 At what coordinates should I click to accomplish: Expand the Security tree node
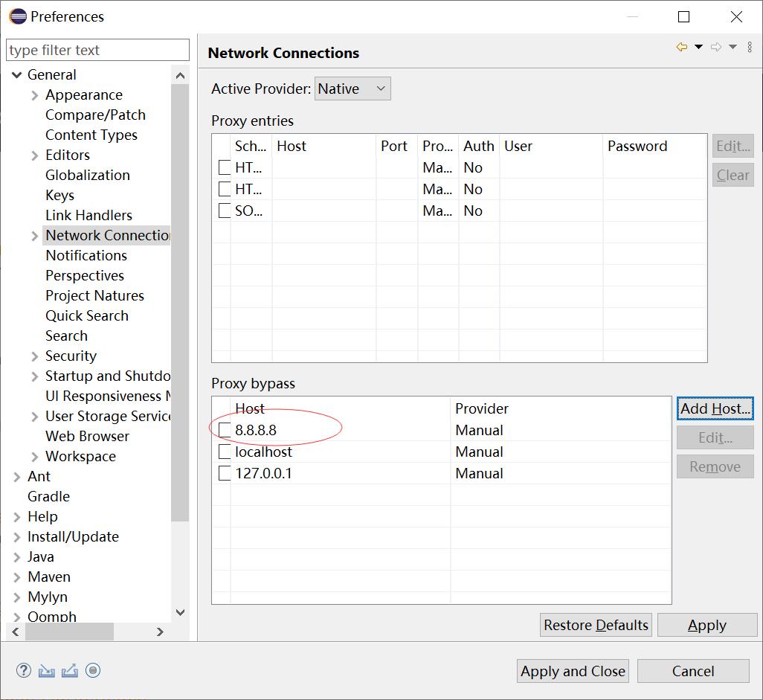(x=34, y=356)
